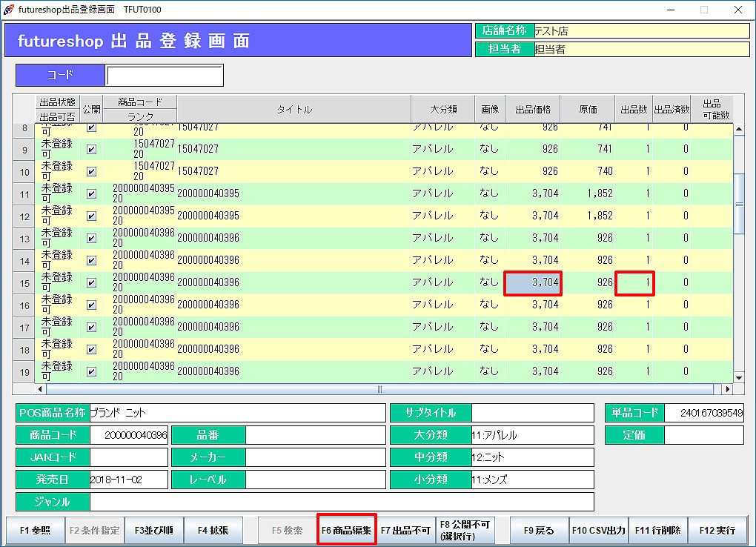Image resolution: width=756 pixels, height=547 pixels.
Task: Click the タイトル column header
Action: 294,110
